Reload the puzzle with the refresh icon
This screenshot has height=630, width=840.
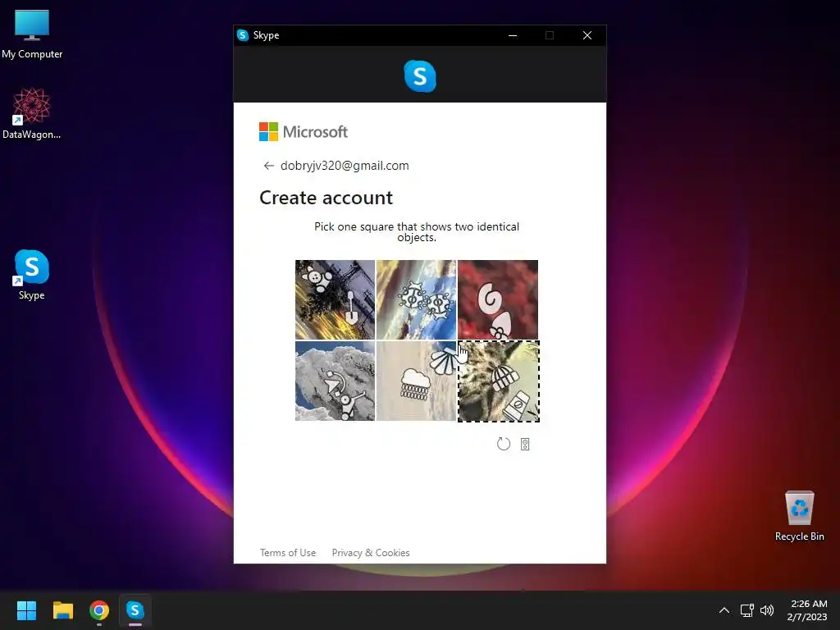point(503,444)
